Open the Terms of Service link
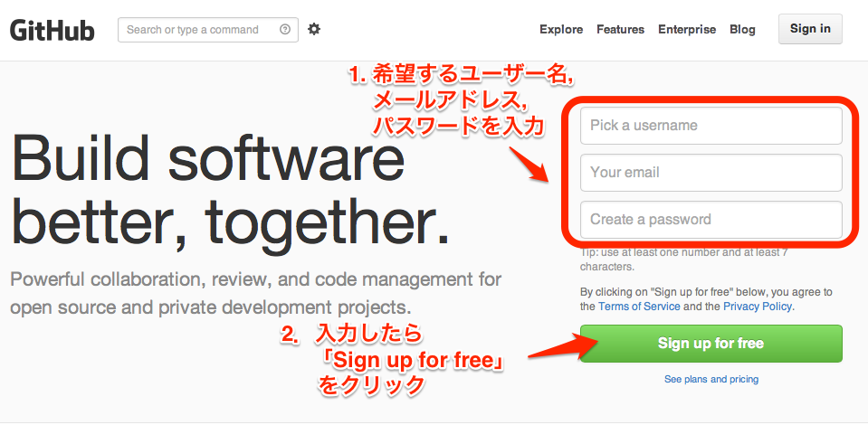 639,306
